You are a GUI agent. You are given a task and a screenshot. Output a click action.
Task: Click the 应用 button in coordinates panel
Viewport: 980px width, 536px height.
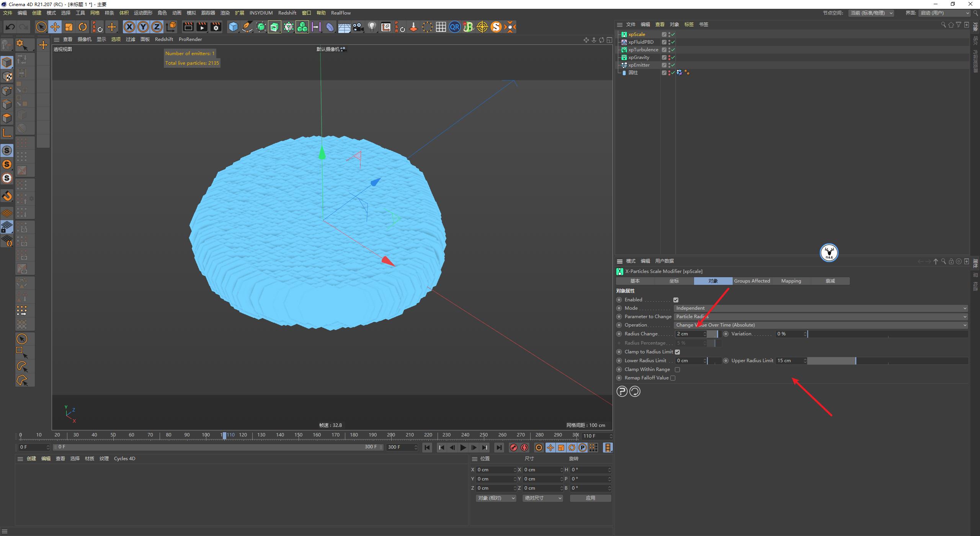point(591,498)
